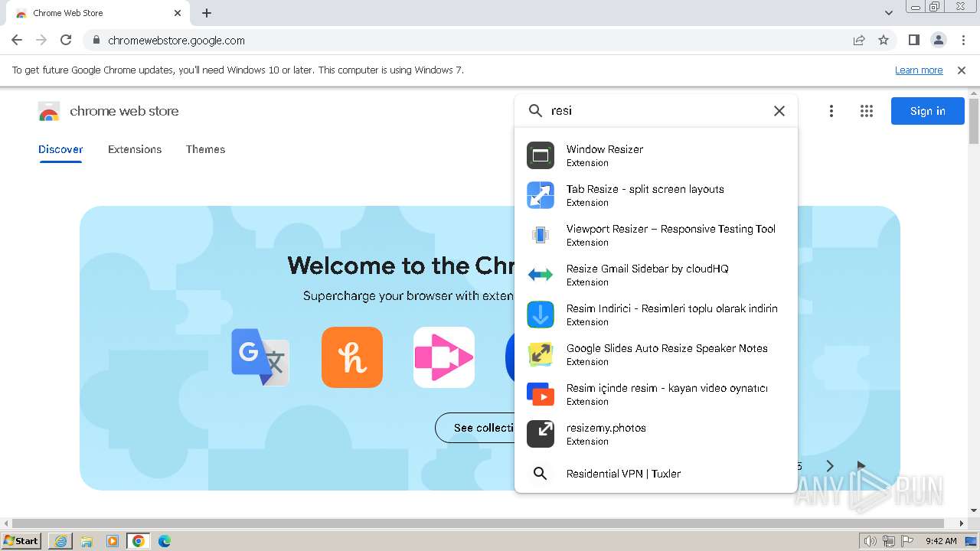
Task: Click the address bar URL
Action: [176, 41]
